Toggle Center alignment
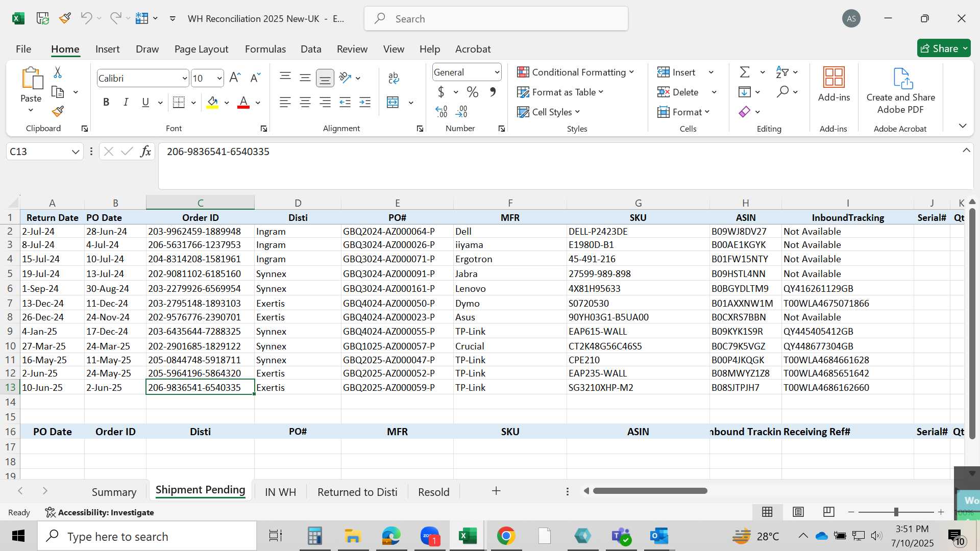980x551 pixels. click(x=305, y=103)
